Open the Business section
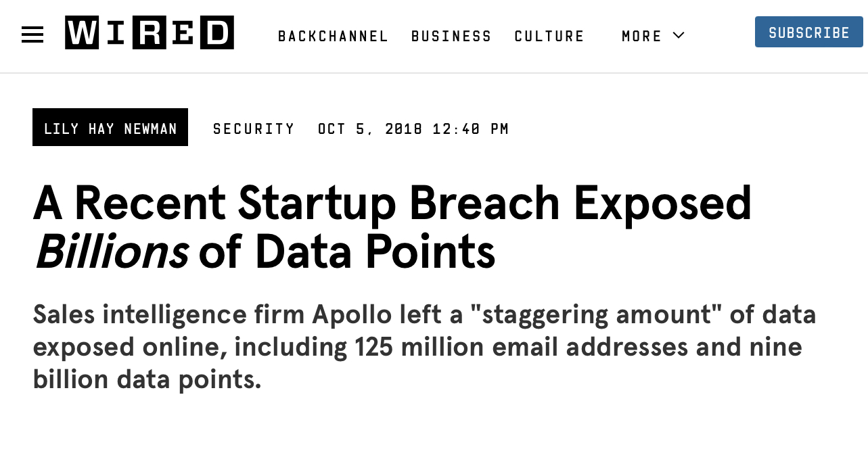Image resolution: width=868 pixels, height=449 pixels. (451, 36)
